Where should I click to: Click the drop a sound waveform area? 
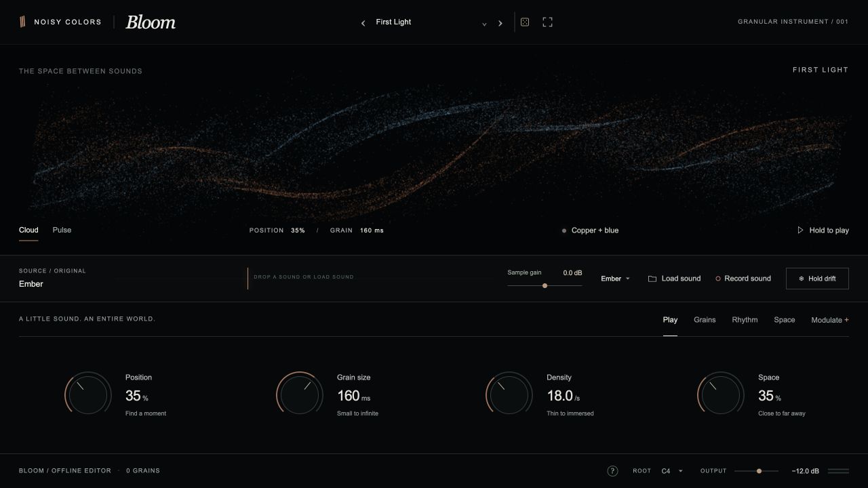pyautogui.click(x=304, y=278)
